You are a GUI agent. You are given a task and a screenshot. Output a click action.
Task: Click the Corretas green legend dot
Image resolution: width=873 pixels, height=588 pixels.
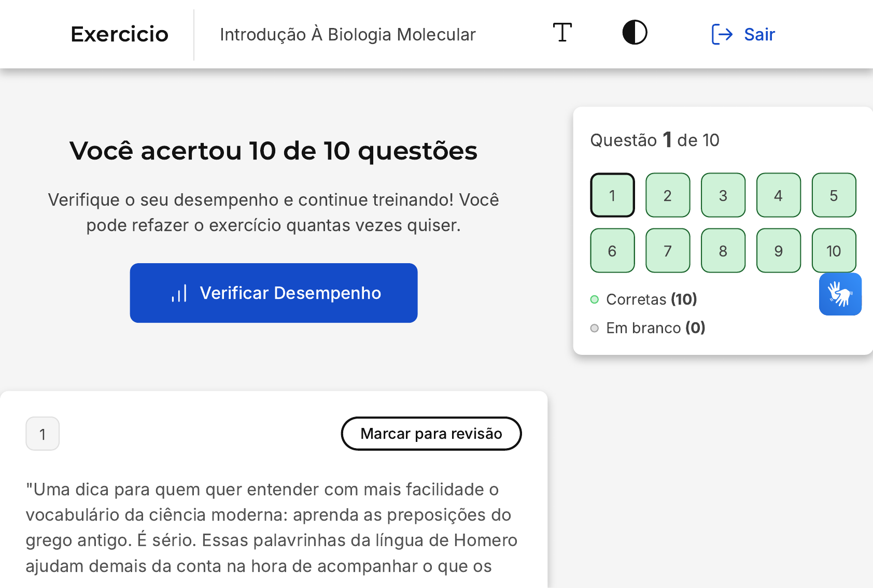595,299
